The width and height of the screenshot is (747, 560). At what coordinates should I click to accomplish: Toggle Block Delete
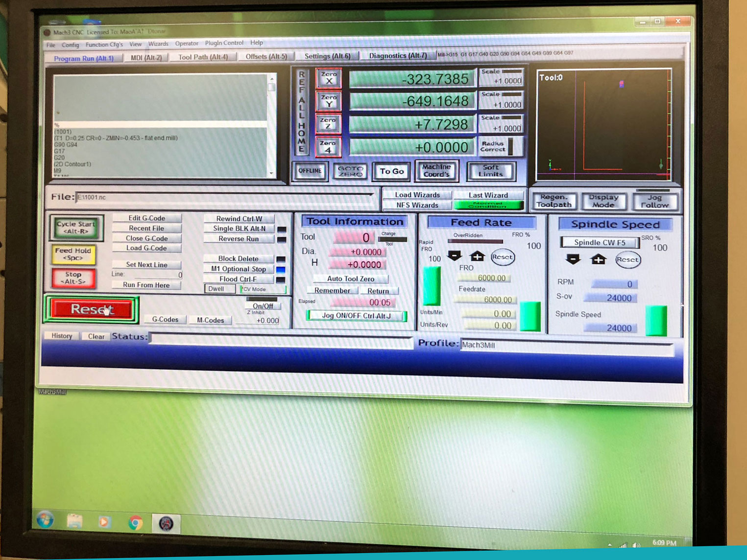pos(239,258)
